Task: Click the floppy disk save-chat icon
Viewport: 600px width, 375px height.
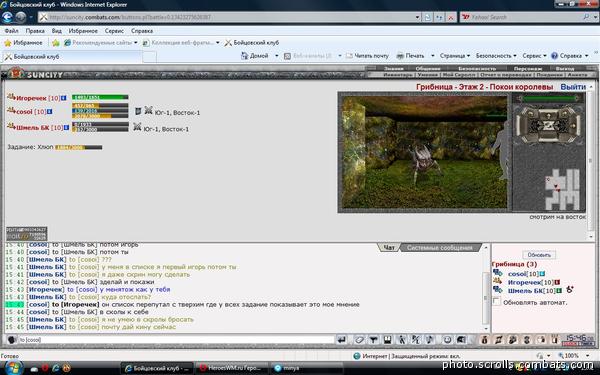Action: click(x=388, y=340)
